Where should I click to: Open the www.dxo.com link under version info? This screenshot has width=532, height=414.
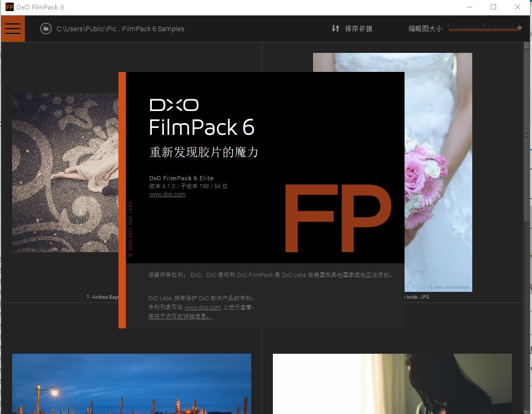(x=167, y=194)
